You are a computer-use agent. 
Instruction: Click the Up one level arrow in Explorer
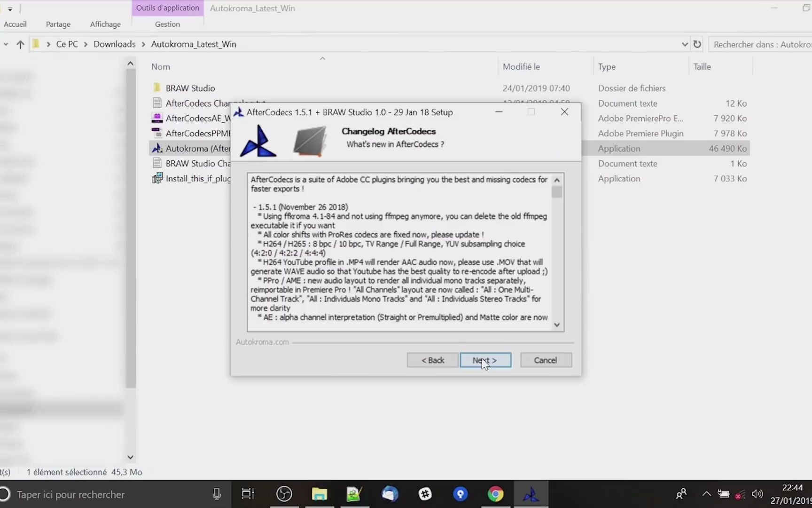(x=20, y=44)
